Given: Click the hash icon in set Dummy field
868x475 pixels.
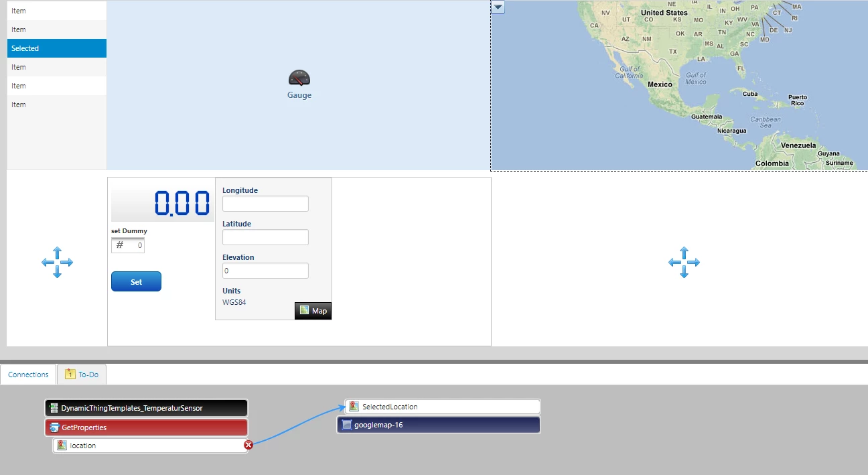Looking at the screenshot, I should (x=120, y=245).
